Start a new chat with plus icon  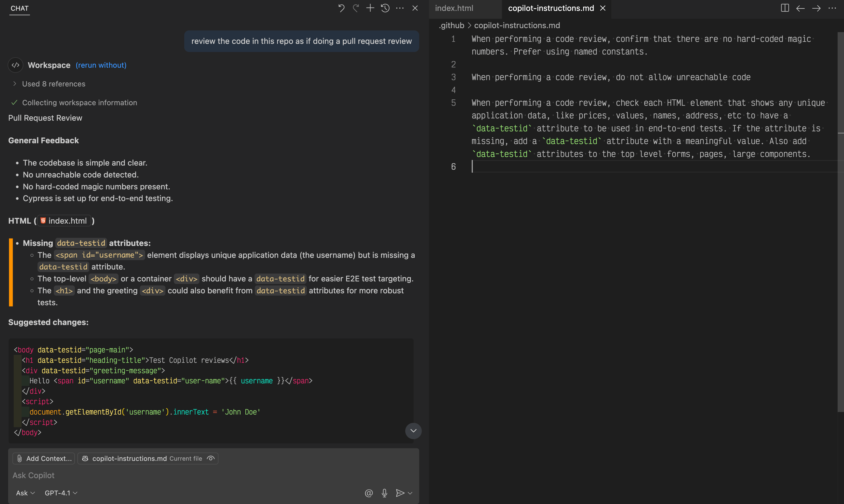tap(370, 8)
